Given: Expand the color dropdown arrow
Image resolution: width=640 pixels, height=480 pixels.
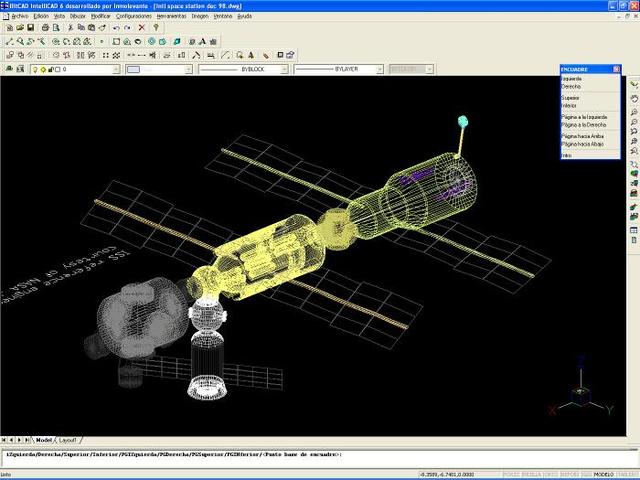Looking at the screenshot, I should [x=188, y=70].
